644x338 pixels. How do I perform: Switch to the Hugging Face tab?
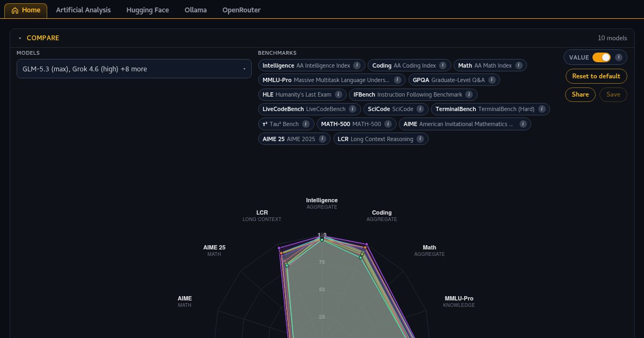pyautogui.click(x=148, y=10)
